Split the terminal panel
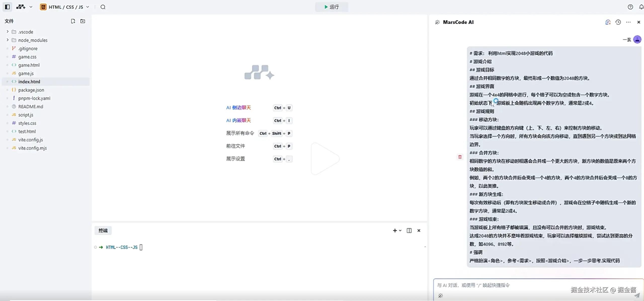The height and width of the screenshot is (301, 644). coord(409,231)
